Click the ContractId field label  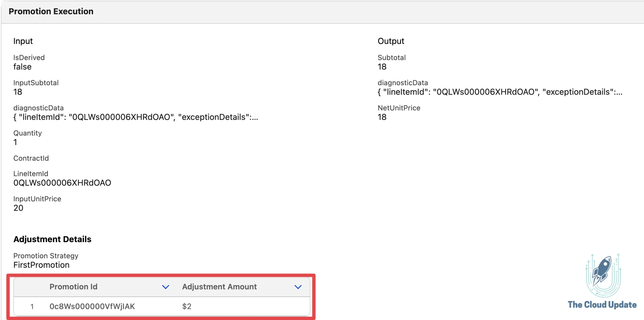click(31, 158)
